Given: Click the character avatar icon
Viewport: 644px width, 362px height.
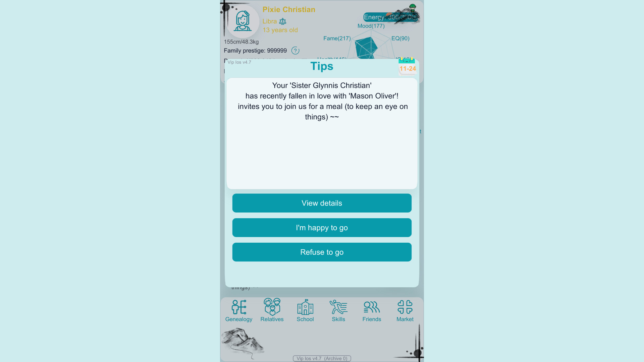Looking at the screenshot, I should pos(242,21).
